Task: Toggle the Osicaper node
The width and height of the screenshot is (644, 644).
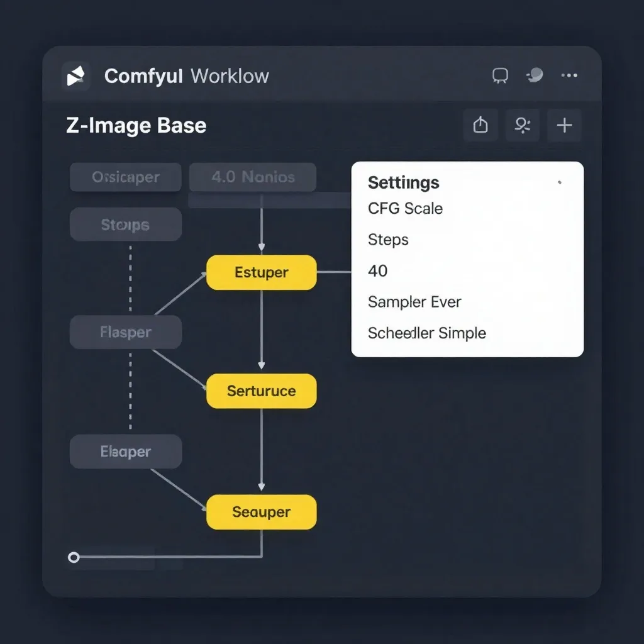Action: pos(125,177)
